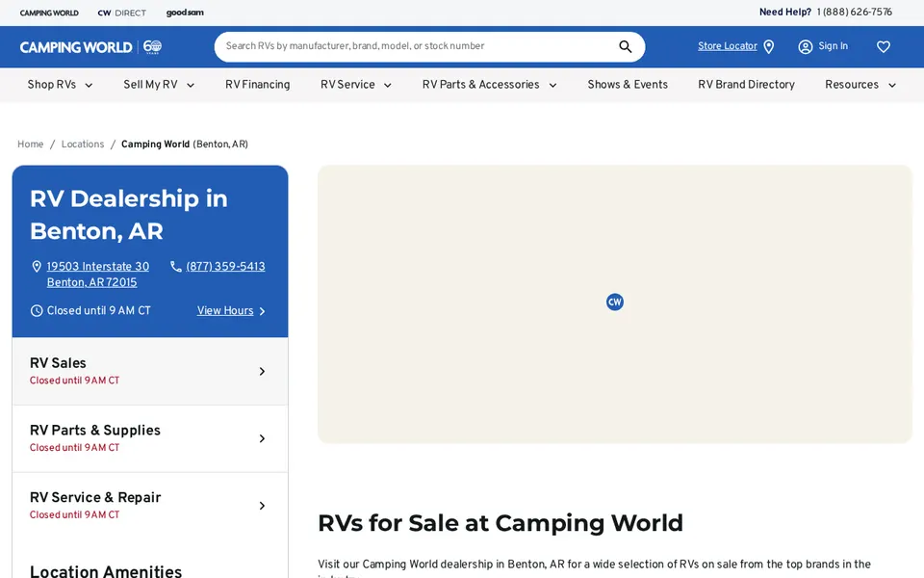
Task: Go to Home breadcrumb link
Action: (30, 144)
